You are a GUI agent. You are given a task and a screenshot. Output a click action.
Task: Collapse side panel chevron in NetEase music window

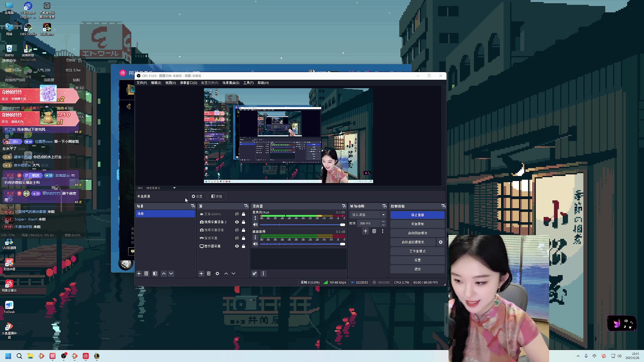point(128,107)
